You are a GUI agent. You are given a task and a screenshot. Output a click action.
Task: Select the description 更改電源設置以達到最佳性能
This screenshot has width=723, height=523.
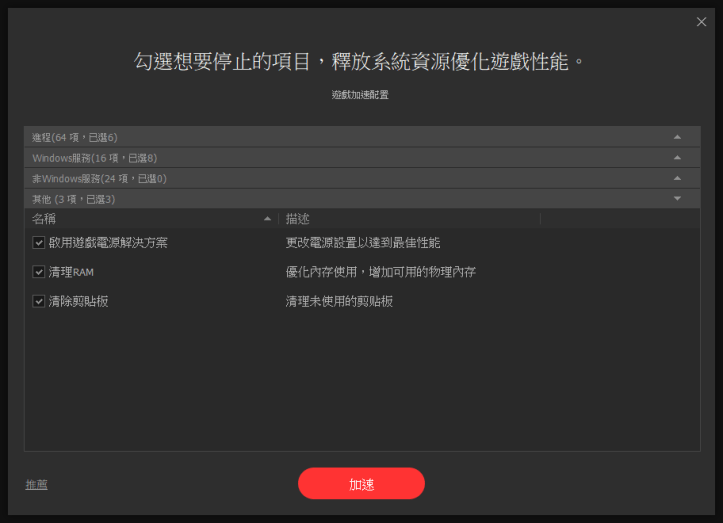(x=362, y=243)
